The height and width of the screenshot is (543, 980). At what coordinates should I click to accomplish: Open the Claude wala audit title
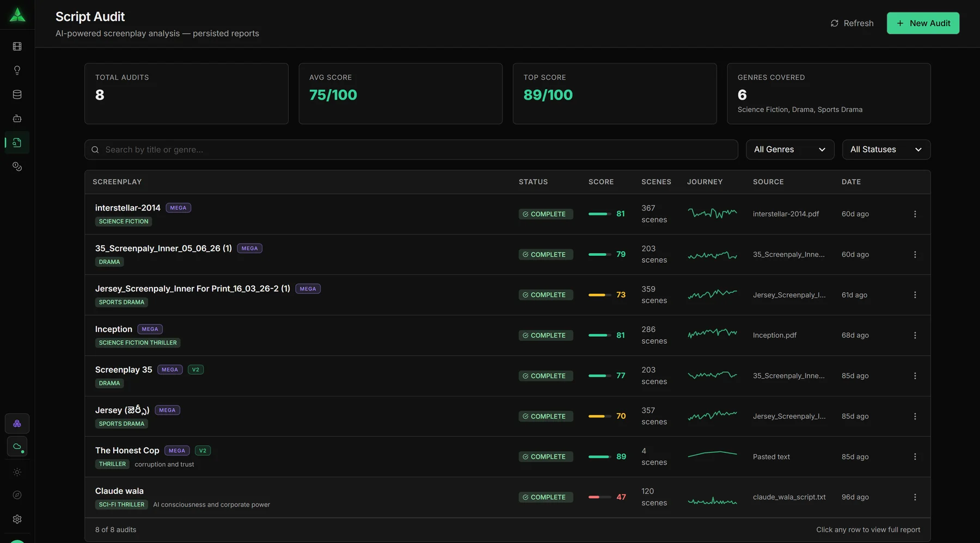click(119, 491)
